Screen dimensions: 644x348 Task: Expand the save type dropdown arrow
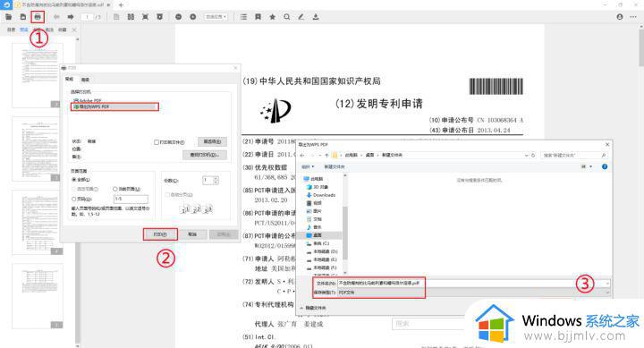point(607,293)
